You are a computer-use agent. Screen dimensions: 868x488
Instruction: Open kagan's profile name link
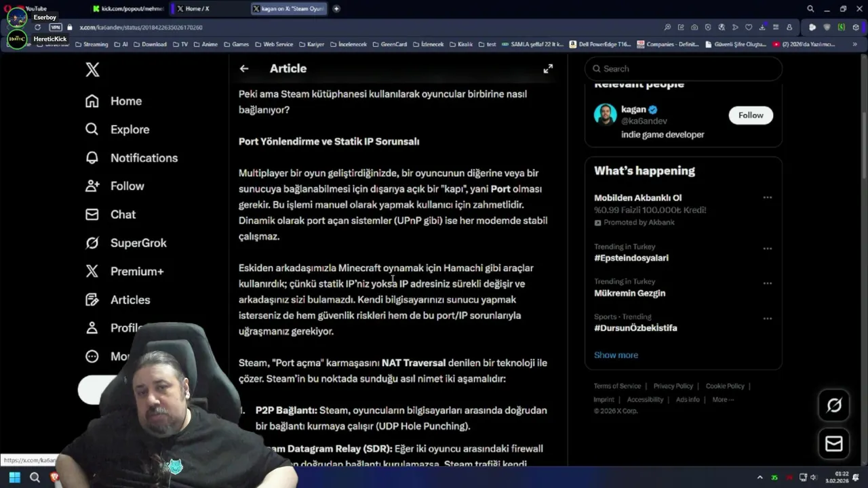coord(633,109)
